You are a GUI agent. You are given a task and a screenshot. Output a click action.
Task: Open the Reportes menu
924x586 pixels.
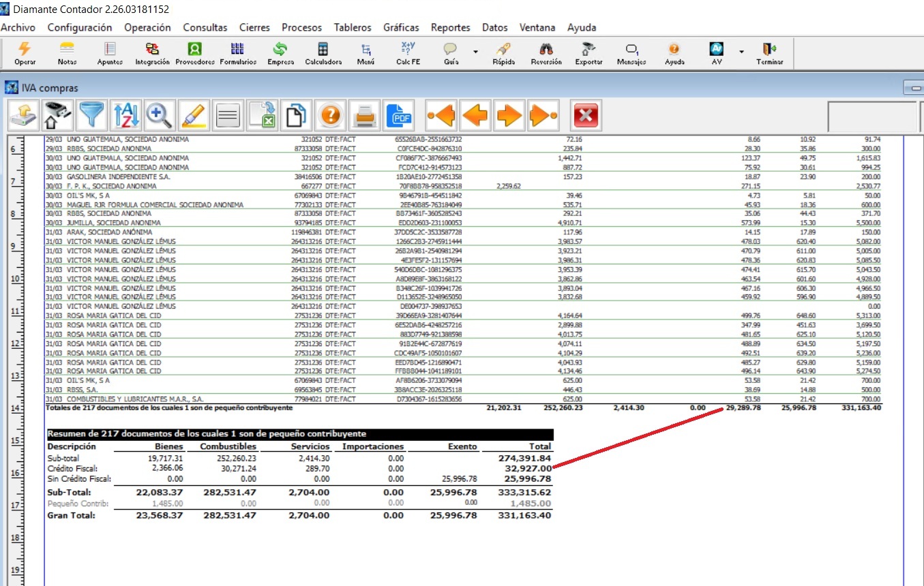[450, 28]
